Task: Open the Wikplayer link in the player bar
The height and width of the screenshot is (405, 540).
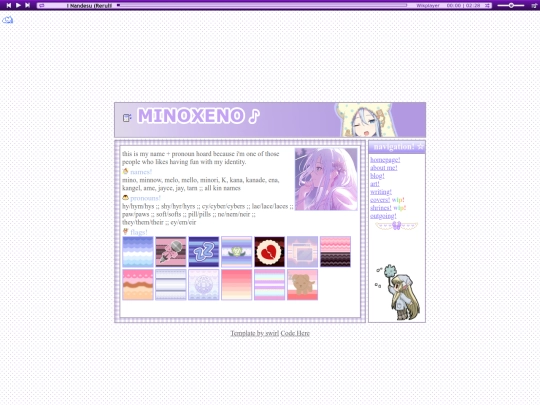Action: click(x=428, y=6)
